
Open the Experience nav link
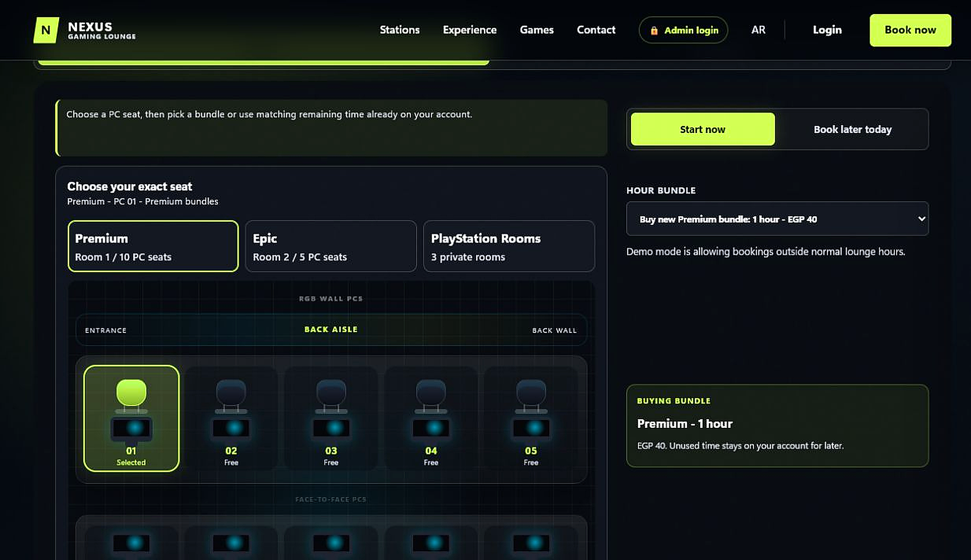click(469, 30)
